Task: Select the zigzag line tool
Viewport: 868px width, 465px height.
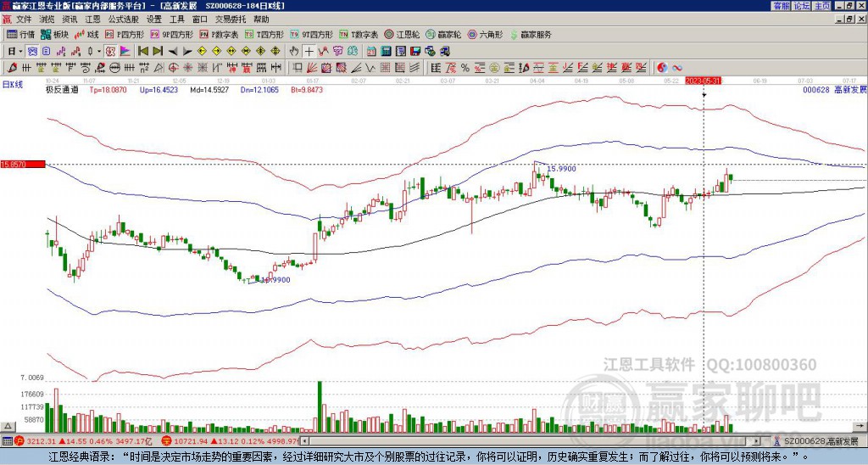Action: [x=370, y=68]
